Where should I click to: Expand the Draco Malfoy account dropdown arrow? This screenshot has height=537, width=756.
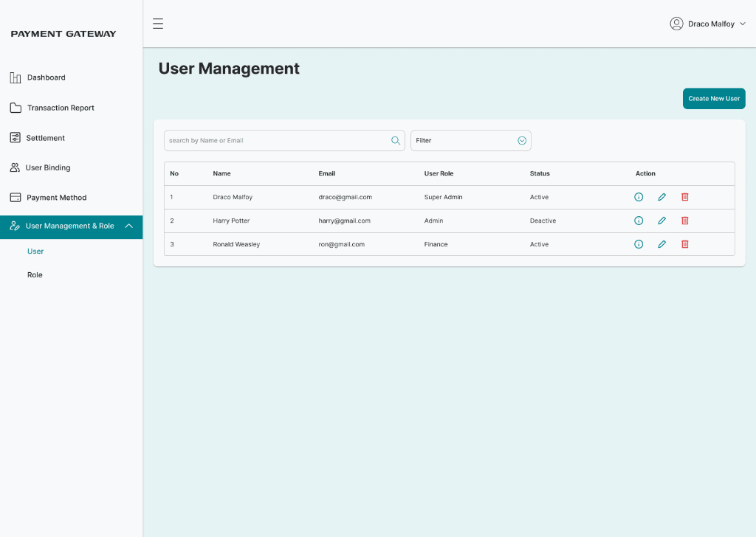[x=743, y=24]
